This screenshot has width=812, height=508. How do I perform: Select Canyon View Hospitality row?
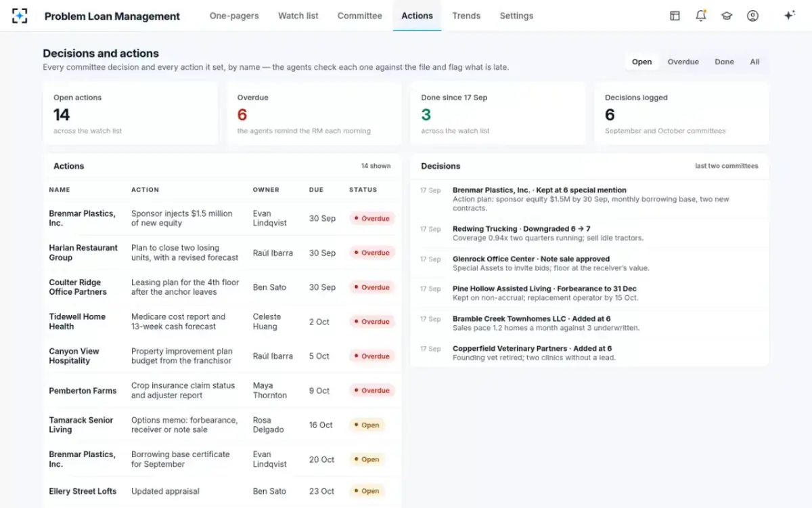click(x=223, y=356)
